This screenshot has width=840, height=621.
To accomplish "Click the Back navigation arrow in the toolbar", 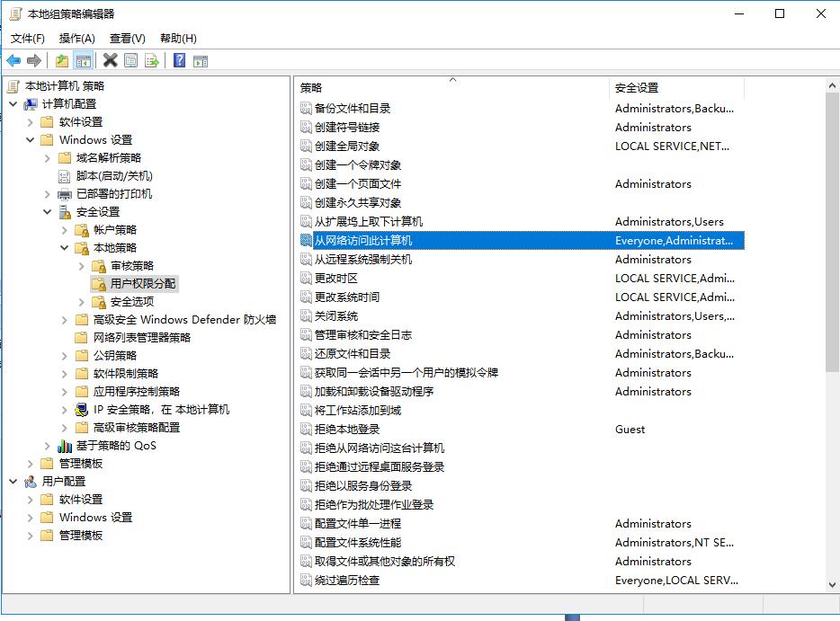I will click(x=13, y=60).
